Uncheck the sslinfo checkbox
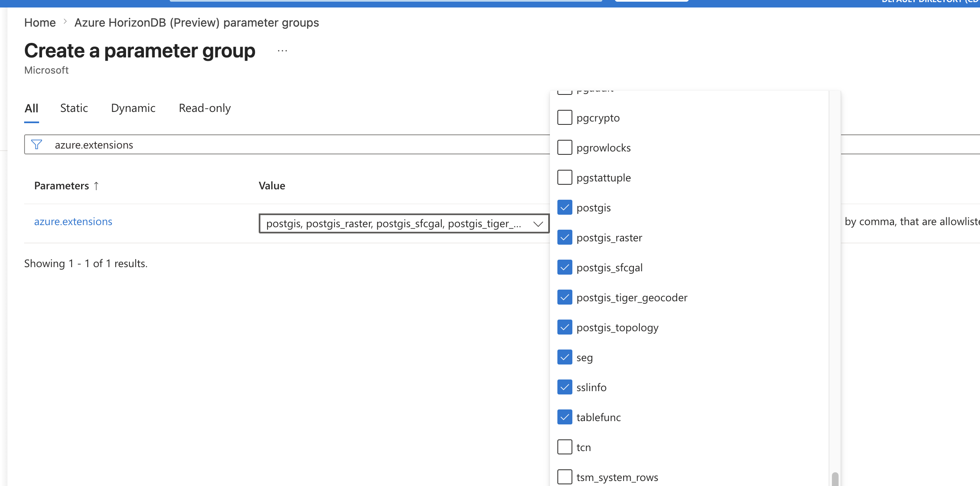The image size is (980, 486). [564, 387]
